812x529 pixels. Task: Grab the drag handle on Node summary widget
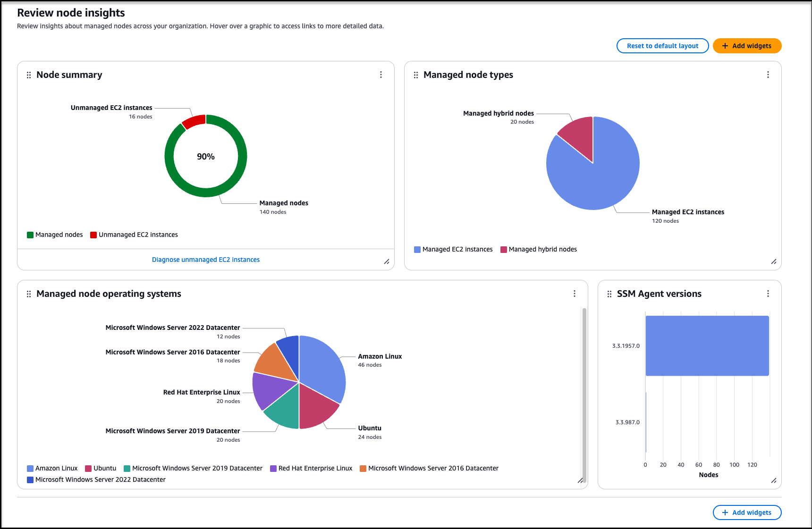click(x=29, y=75)
